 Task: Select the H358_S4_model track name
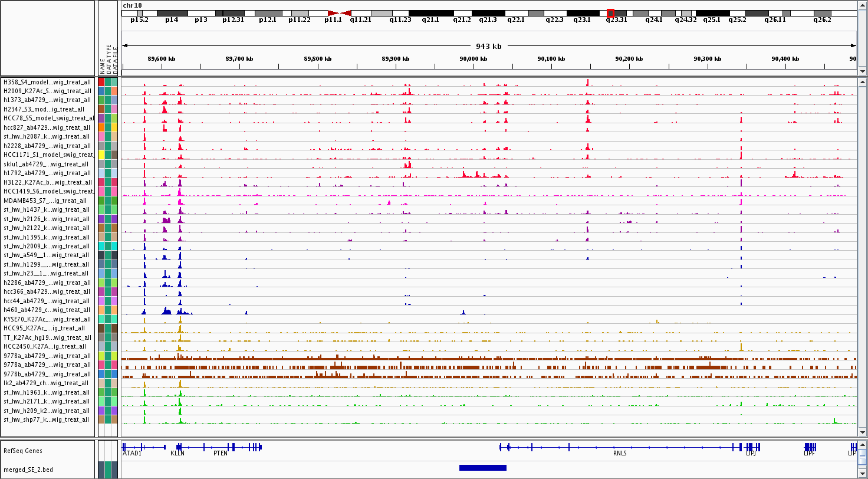click(x=47, y=82)
